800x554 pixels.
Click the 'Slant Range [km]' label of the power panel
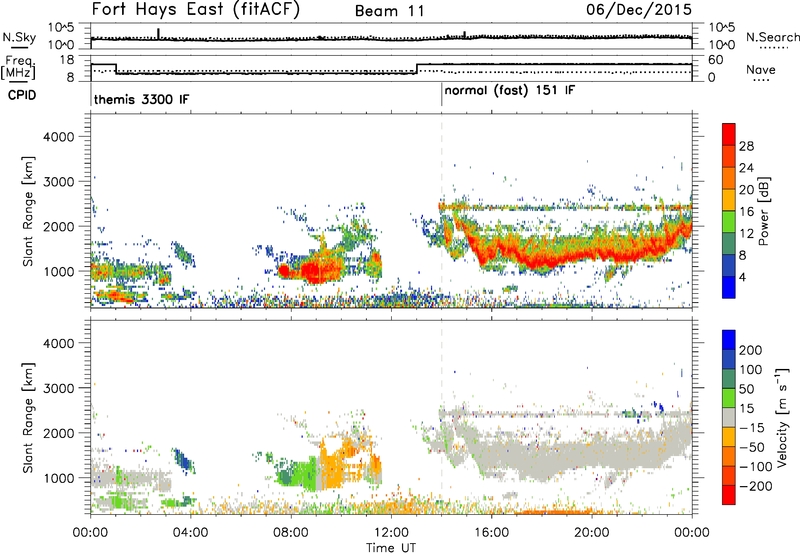click(28, 211)
